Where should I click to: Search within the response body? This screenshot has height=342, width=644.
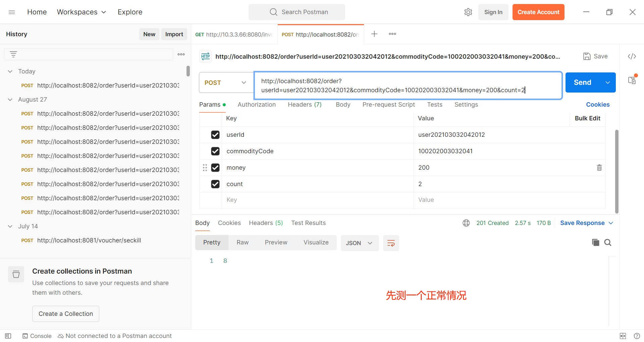point(608,242)
